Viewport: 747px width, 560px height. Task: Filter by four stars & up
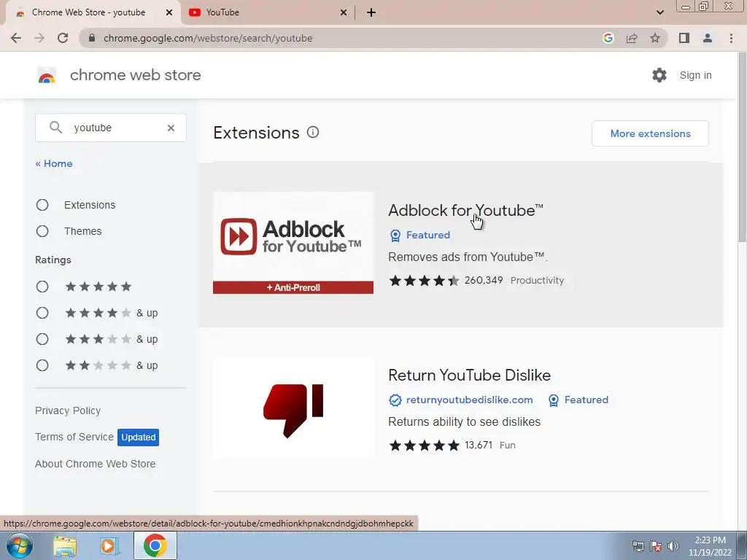42,313
